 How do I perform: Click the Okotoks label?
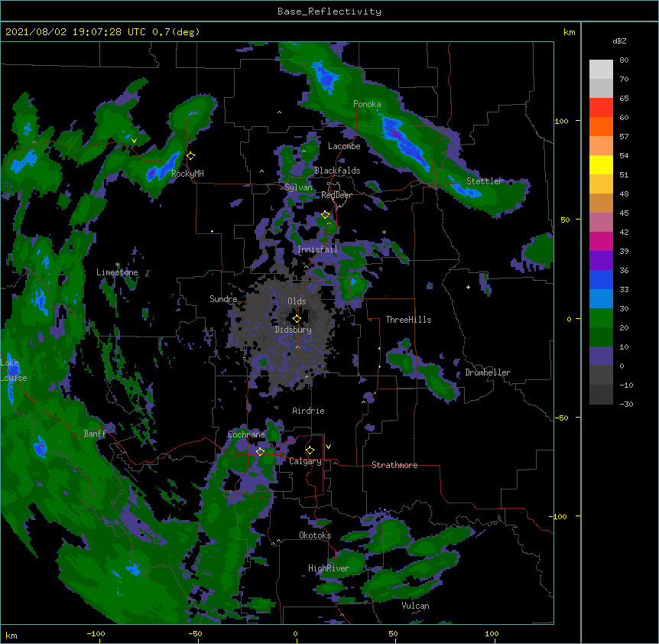pos(315,535)
